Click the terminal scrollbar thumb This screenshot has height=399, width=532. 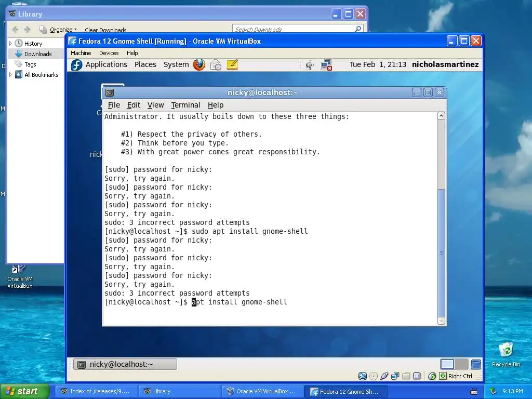coord(441,253)
